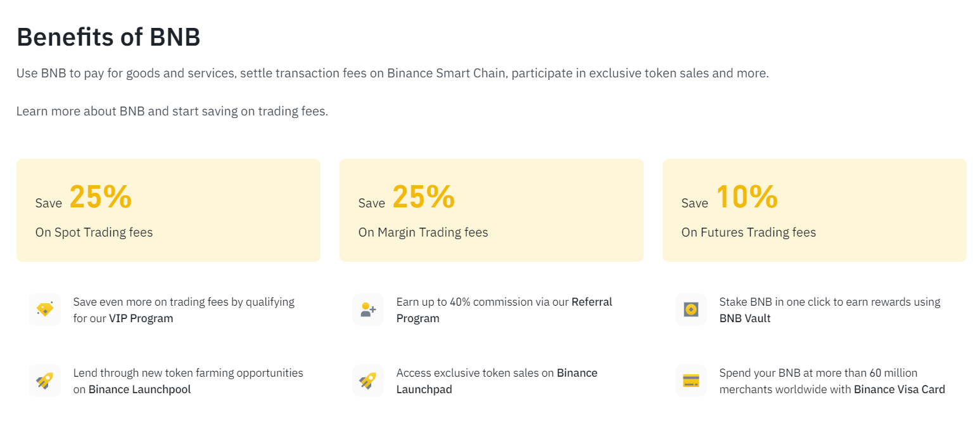Click the 25% figure on Spot card
Screen dimensions: 980x423
coord(101,197)
